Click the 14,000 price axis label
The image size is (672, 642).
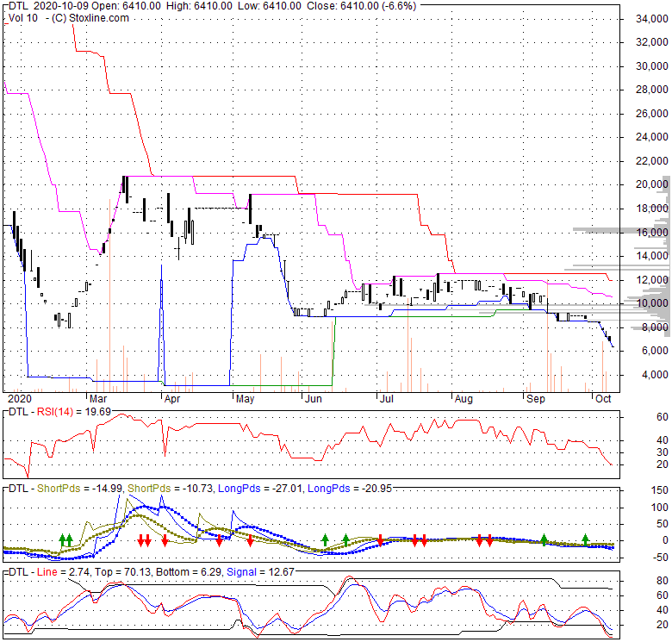click(x=652, y=256)
